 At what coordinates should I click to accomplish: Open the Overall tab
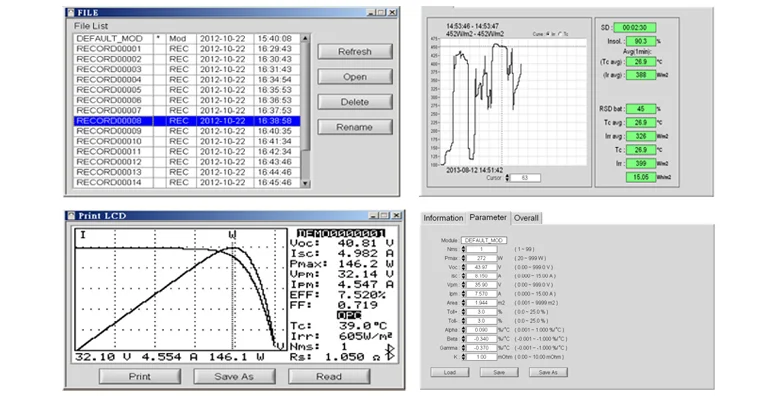pyautogui.click(x=526, y=218)
